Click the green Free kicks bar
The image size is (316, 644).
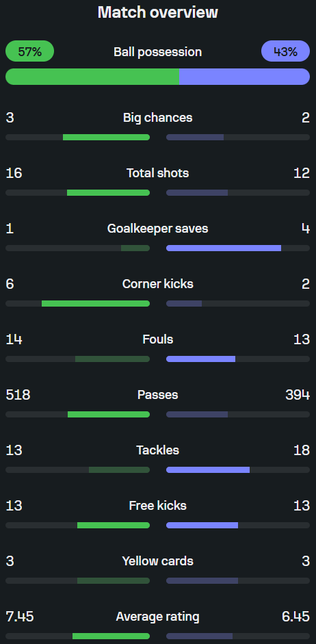(114, 526)
